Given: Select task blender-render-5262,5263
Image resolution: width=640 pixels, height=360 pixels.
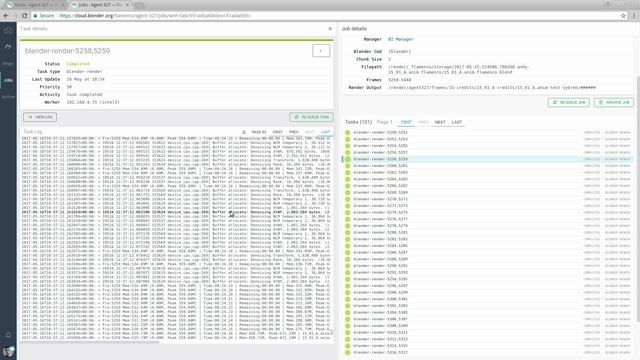Looking at the screenshot, I should (x=488, y=172).
